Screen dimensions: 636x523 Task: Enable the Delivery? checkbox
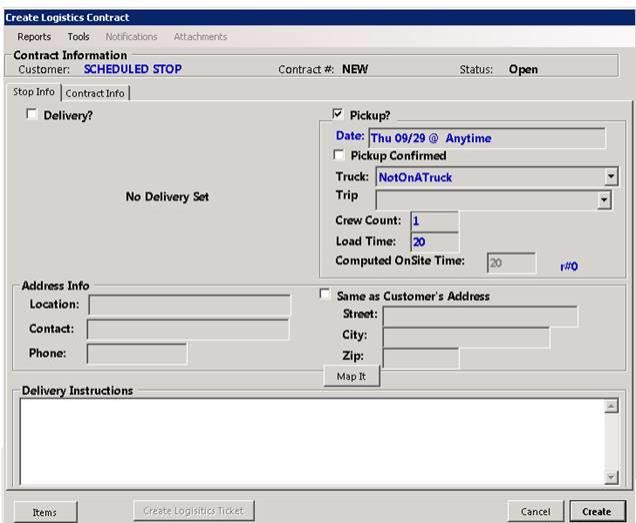coord(32,114)
